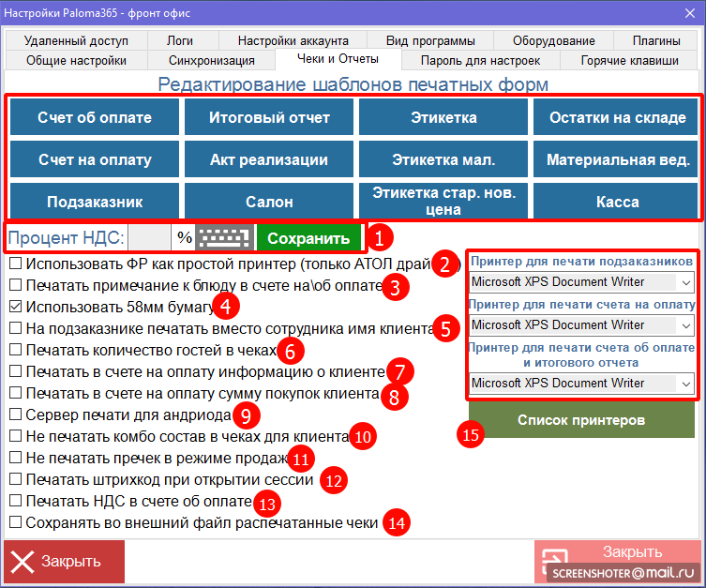The height and width of the screenshot is (588, 706).
Task: Open Список принтеров
Action: 583,420
